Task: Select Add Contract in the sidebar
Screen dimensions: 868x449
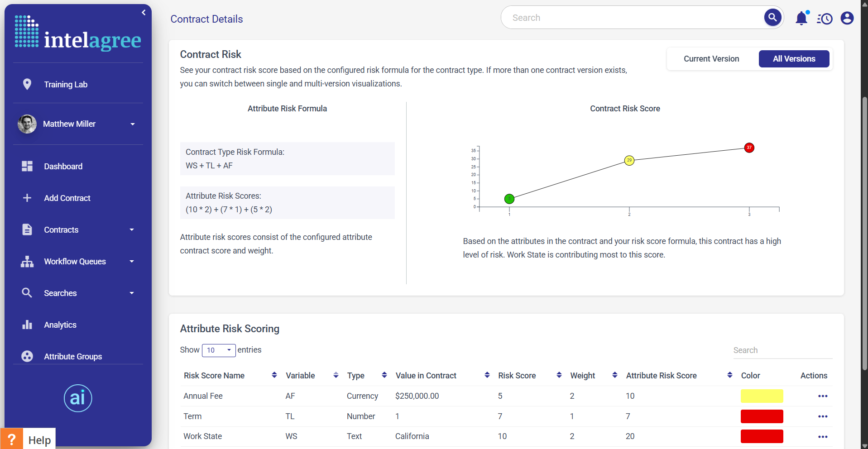Action: 67,198
